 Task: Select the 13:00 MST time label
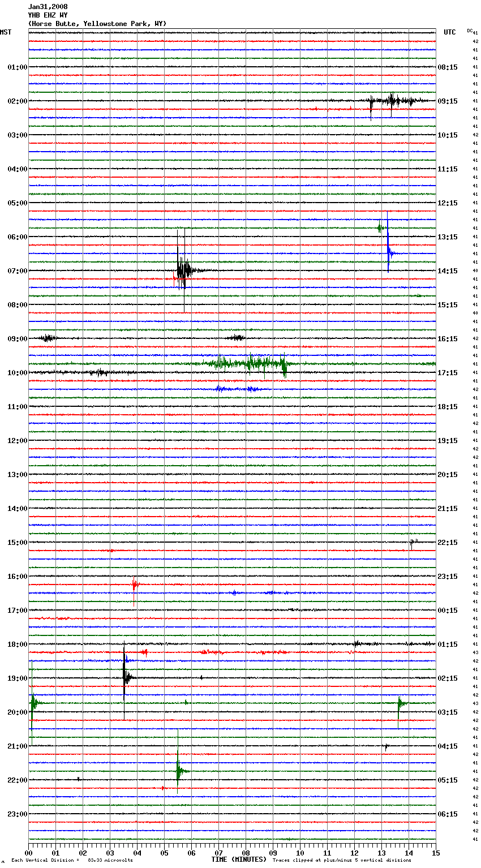[x=18, y=475]
